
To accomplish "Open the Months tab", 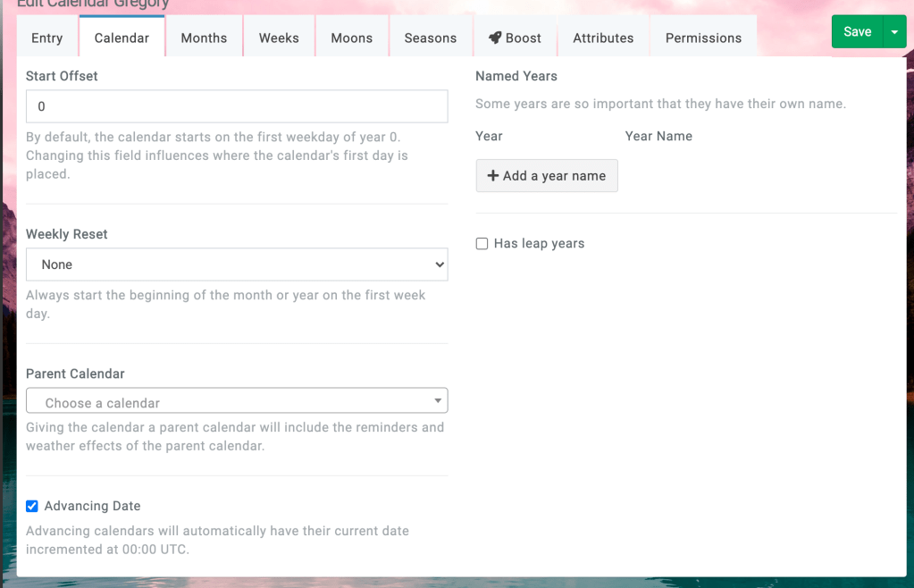I will coord(204,38).
